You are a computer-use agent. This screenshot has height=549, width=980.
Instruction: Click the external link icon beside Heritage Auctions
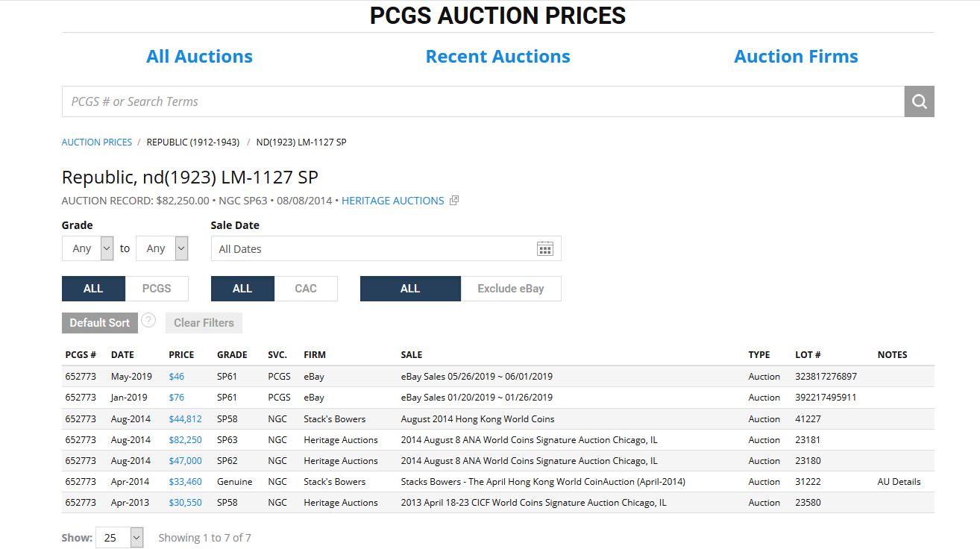point(454,201)
